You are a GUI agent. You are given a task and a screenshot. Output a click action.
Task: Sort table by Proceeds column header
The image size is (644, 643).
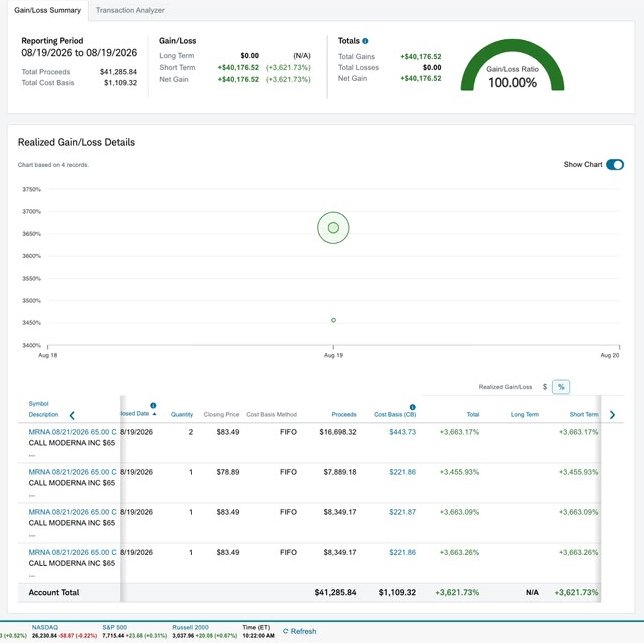[x=344, y=414]
